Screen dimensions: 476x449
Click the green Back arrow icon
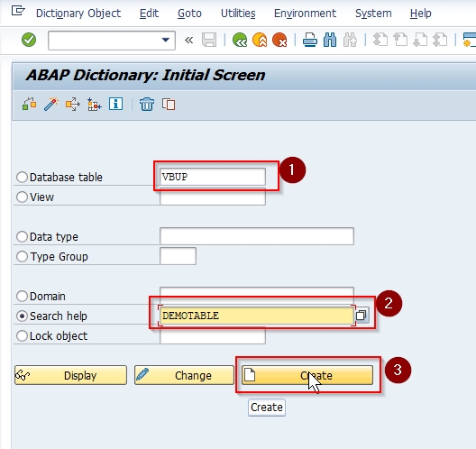(x=240, y=40)
